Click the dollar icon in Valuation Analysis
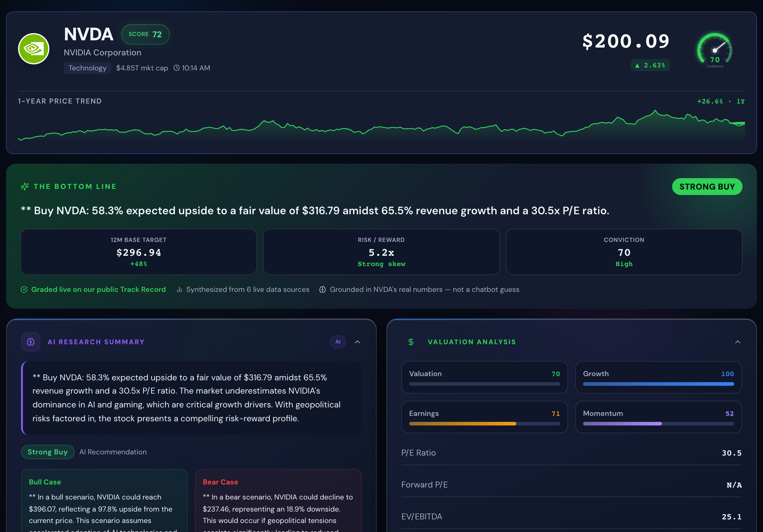Image resolution: width=763 pixels, height=532 pixels. [411, 342]
